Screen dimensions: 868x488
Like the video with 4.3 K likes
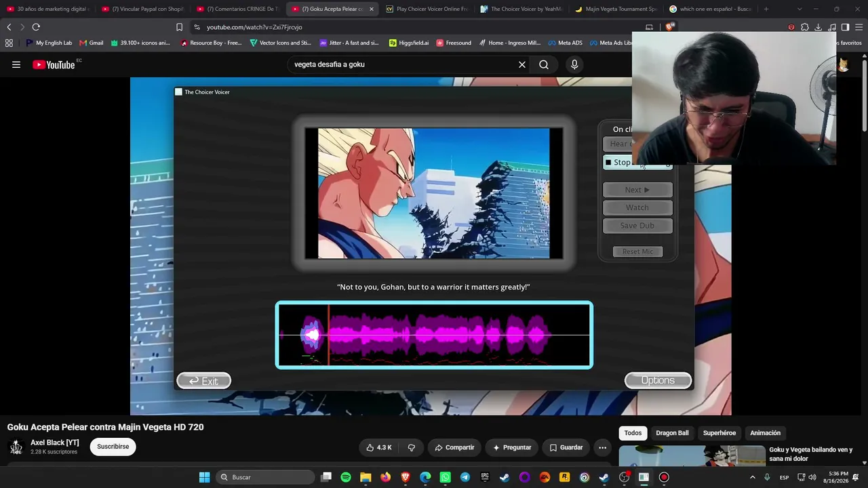coord(379,447)
